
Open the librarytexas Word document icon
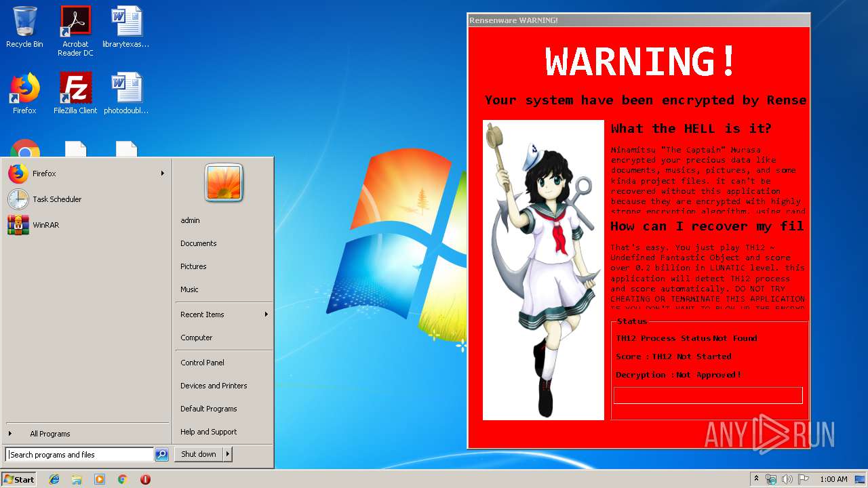tap(126, 27)
